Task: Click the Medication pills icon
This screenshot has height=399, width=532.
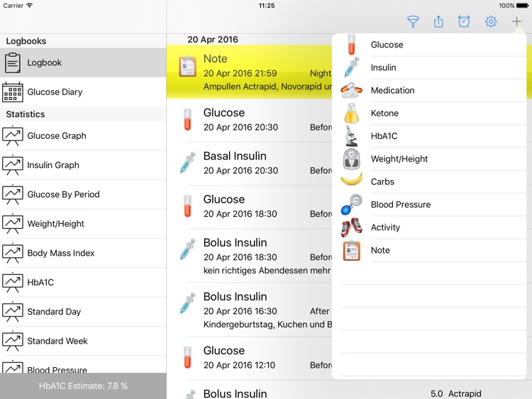Action: coord(352,90)
